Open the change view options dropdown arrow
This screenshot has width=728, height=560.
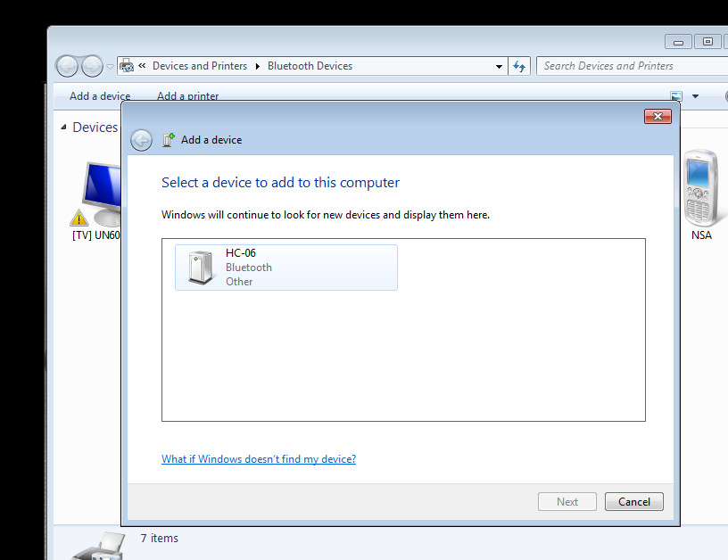click(x=695, y=96)
